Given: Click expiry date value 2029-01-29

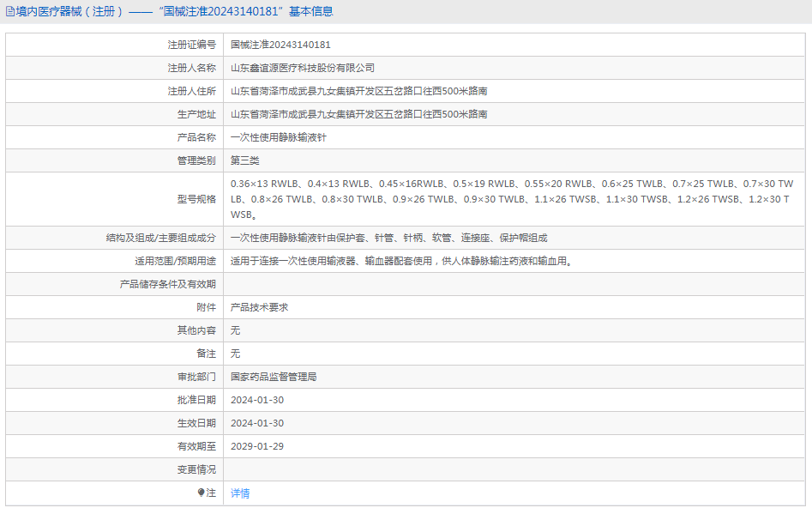Looking at the screenshot, I should (x=257, y=446).
